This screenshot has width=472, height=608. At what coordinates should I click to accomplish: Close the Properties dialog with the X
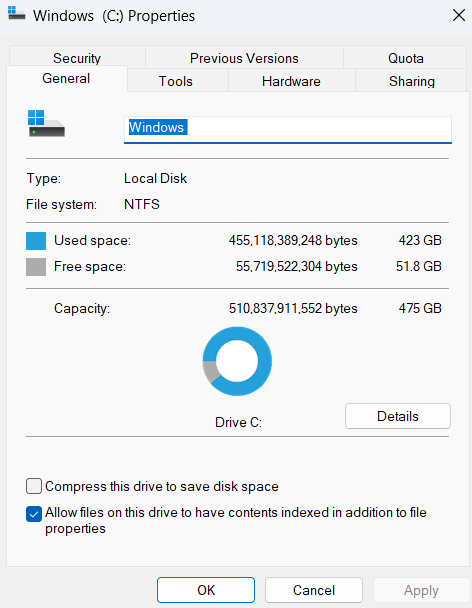pos(459,16)
